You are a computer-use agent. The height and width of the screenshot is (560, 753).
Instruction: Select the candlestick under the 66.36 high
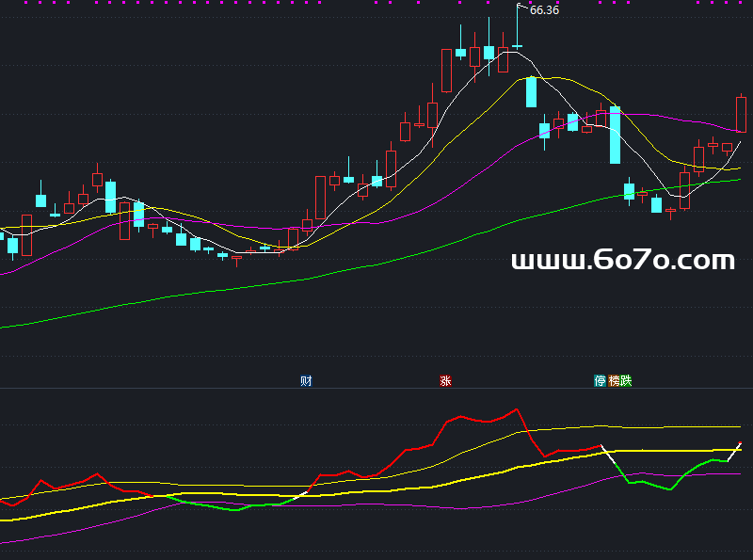[517, 45]
